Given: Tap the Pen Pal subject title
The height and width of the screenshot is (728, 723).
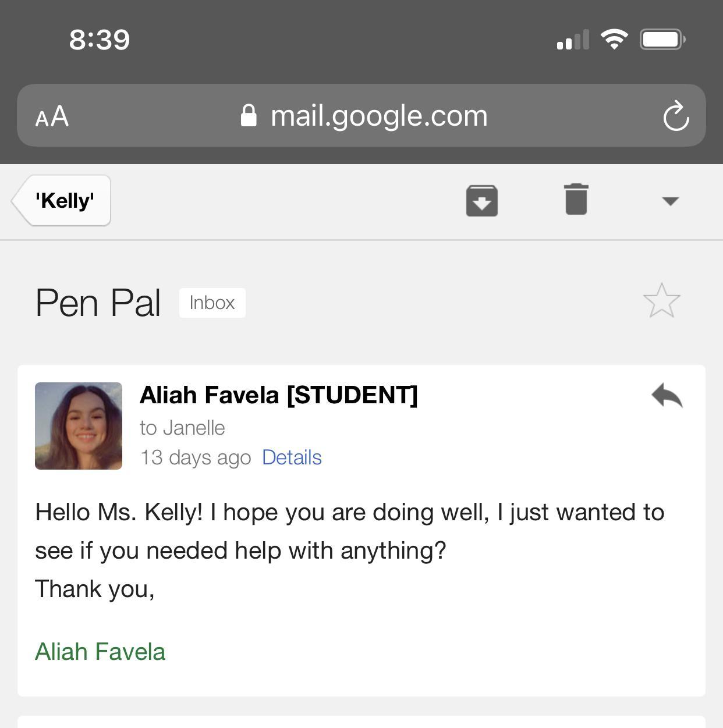Looking at the screenshot, I should [x=98, y=303].
